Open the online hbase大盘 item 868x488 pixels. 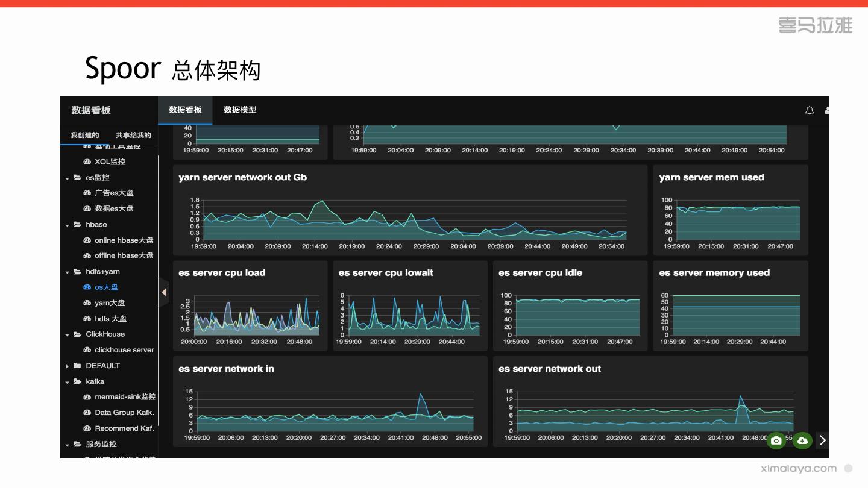(124, 240)
